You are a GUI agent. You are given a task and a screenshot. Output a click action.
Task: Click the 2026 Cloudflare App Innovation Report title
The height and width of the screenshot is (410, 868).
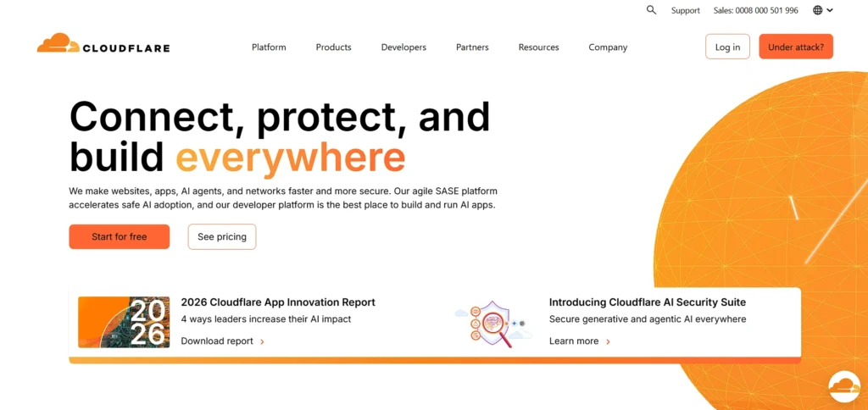(x=278, y=302)
